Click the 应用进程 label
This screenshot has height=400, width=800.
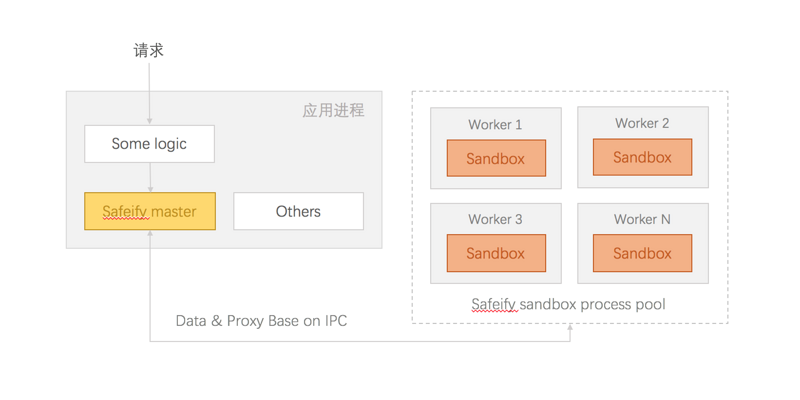pyautogui.click(x=333, y=110)
